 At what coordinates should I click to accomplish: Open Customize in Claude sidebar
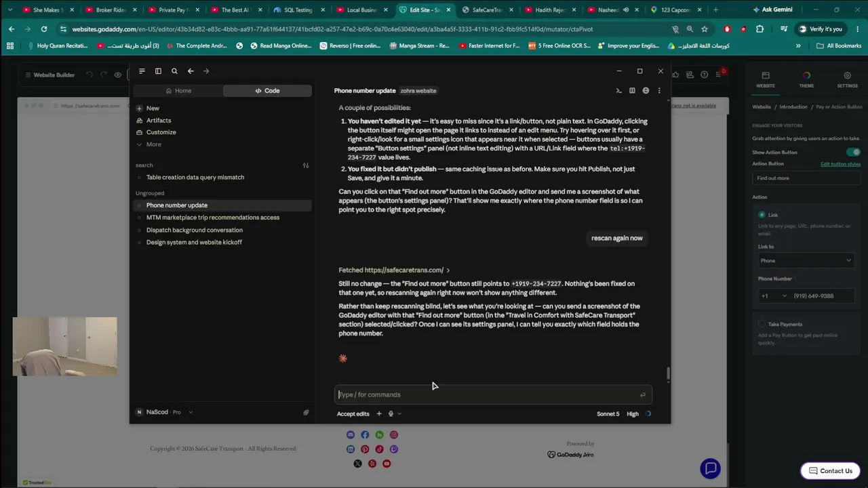[x=161, y=132]
